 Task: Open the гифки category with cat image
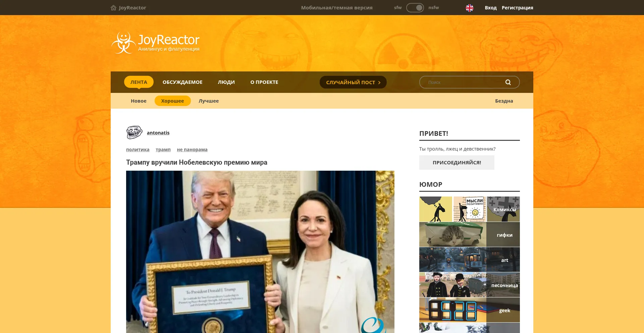tap(469, 235)
